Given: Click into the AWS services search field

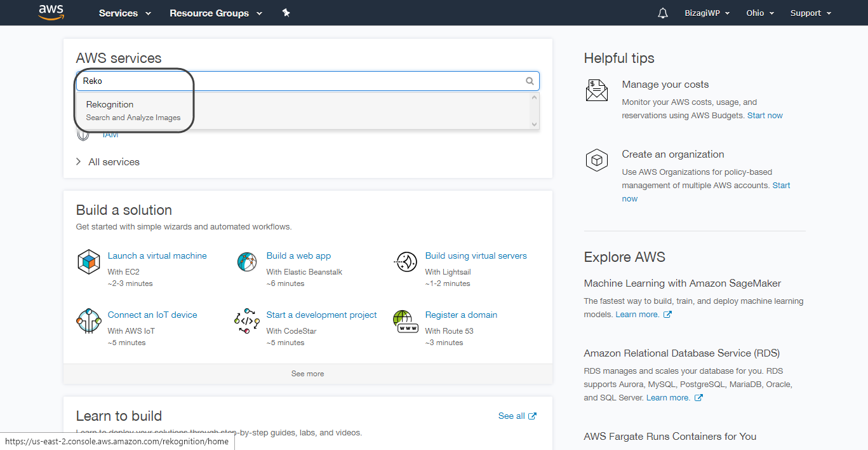Looking at the screenshot, I should [x=298, y=81].
